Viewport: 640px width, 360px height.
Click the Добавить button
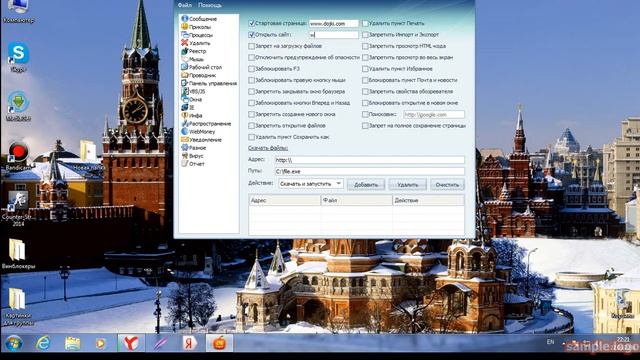pos(366,184)
